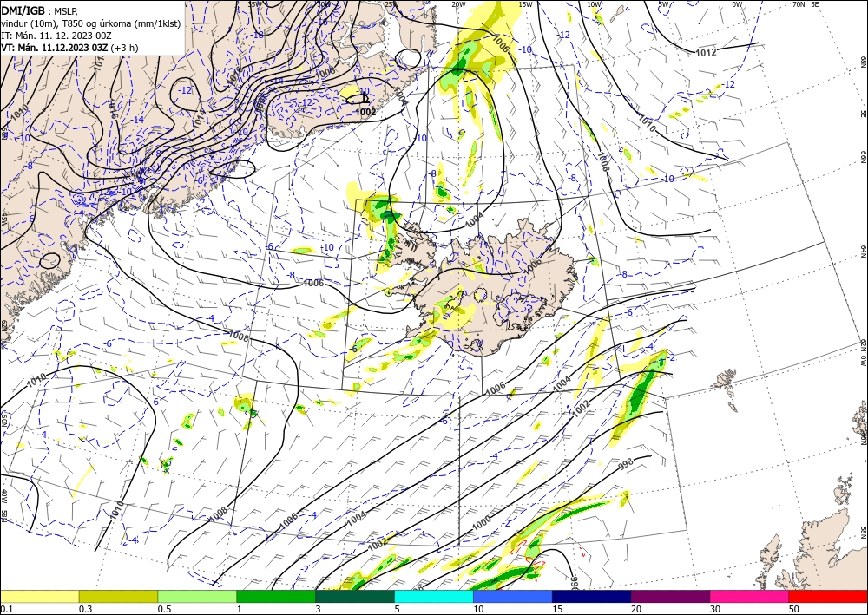Pick the blue 10–15 legend swatch
The image size is (868, 615).
513,596
